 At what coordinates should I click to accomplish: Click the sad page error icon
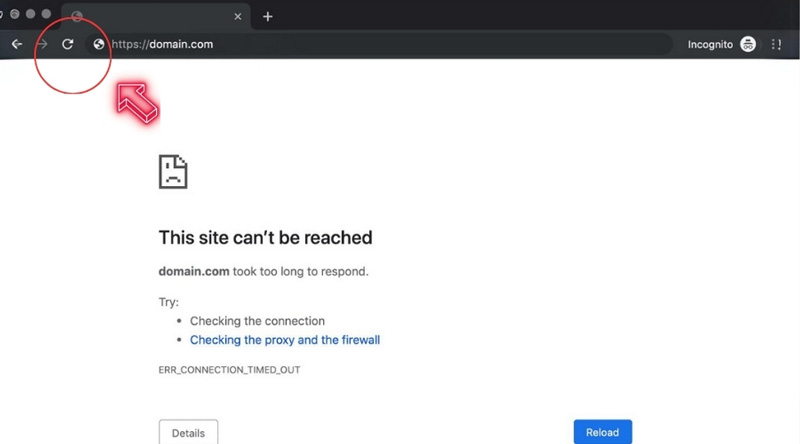(173, 171)
